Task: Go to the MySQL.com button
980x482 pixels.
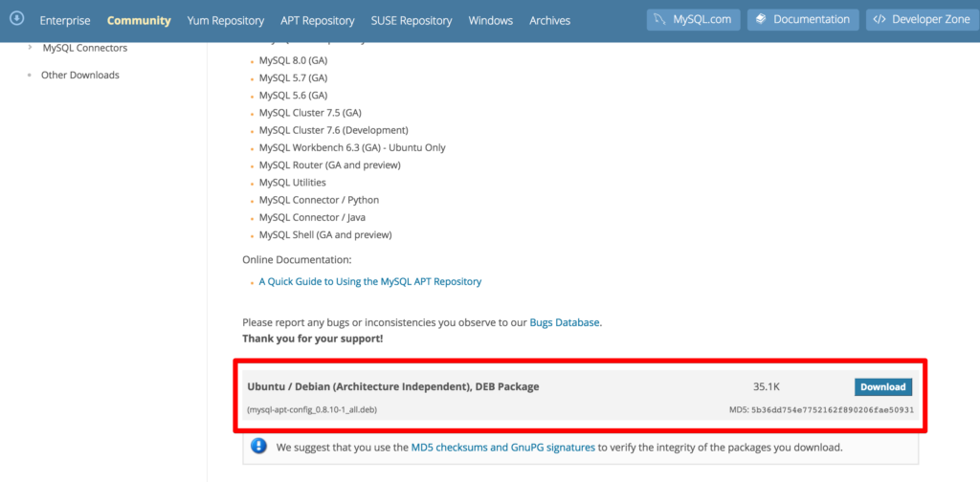Action: tap(694, 19)
